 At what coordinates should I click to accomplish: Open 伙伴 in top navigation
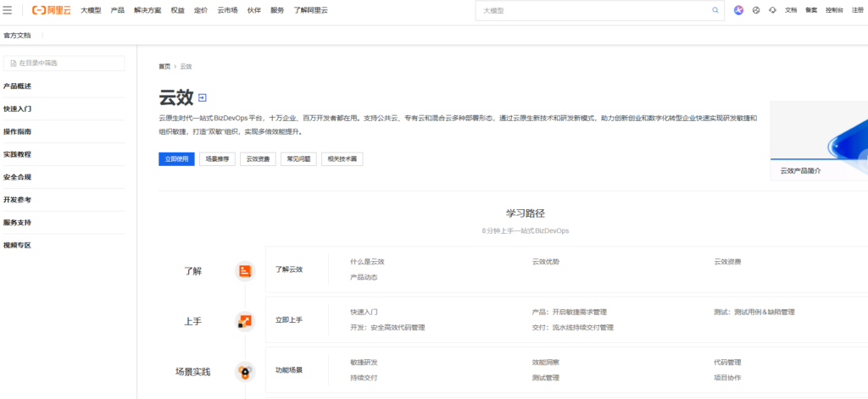(x=254, y=10)
